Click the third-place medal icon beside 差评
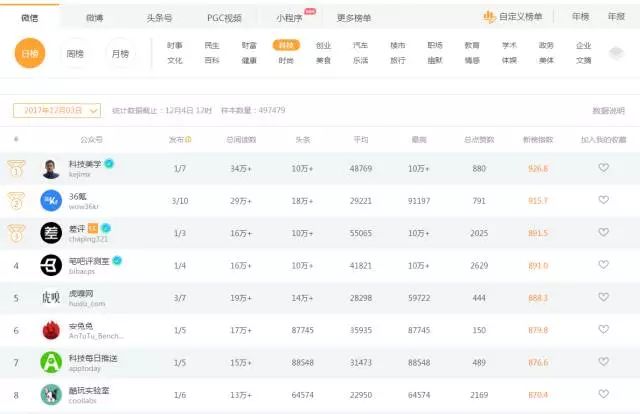This screenshot has height=414, width=640. (16, 233)
